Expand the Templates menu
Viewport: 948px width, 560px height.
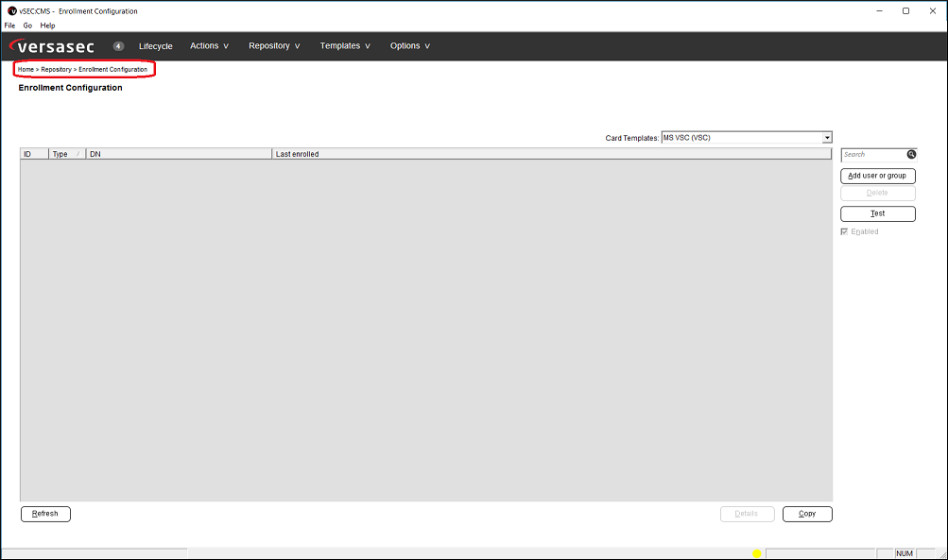tap(345, 46)
